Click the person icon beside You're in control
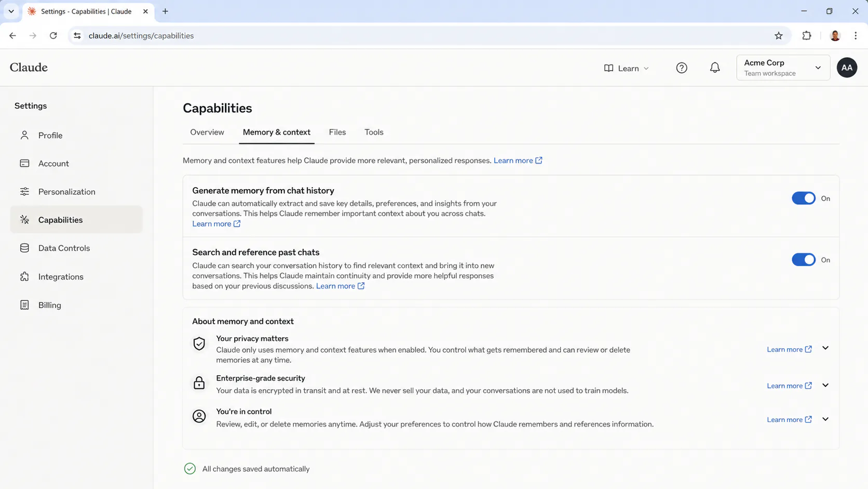The height and width of the screenshot is (489, 868). [x=199, y=416]
